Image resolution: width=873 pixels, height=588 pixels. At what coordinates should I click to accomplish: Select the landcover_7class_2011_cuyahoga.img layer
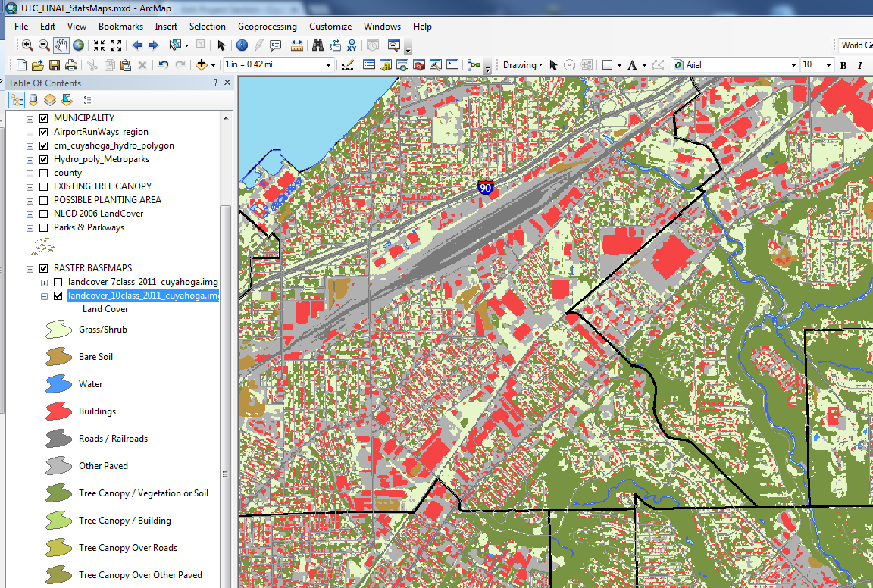click(142, 282)
